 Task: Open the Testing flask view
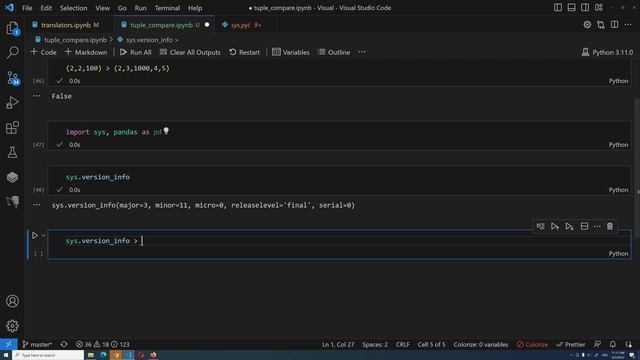[12, 152]
